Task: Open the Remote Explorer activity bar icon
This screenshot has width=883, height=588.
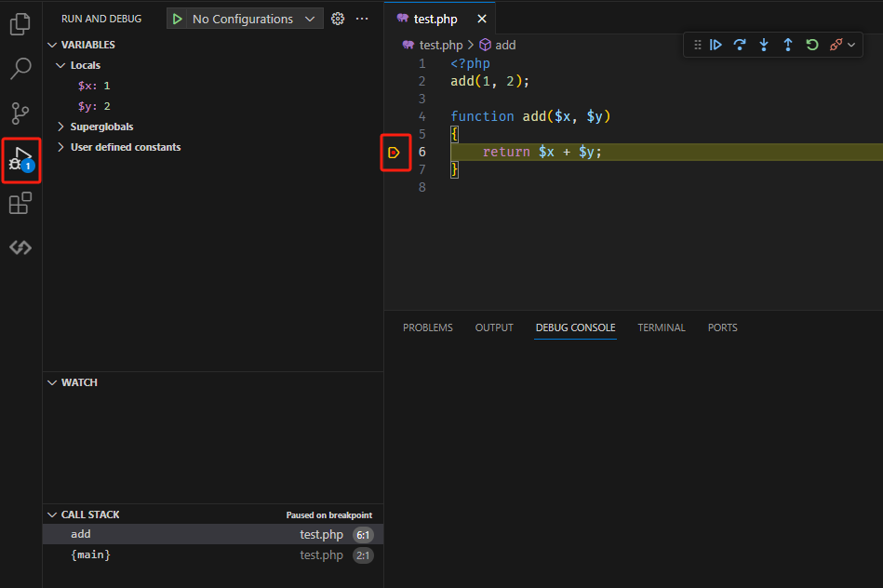Action: [x=20, y=247]
